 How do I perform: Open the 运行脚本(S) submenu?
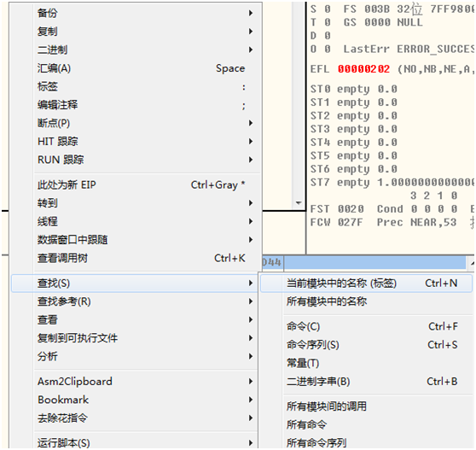tap(135, 442)
